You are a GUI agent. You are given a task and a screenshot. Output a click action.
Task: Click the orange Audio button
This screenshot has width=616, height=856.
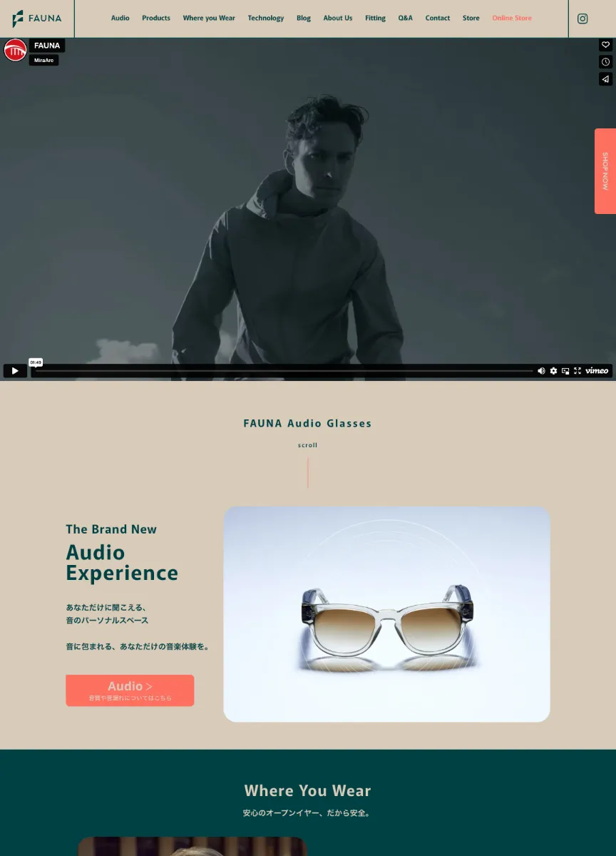pyautogui.click(x=130, y=691)
